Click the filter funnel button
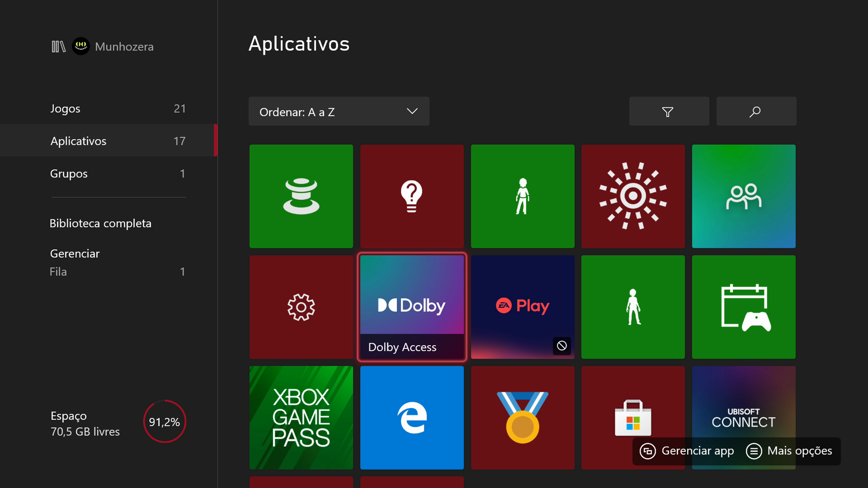868x488 pixels. point(669,111)
